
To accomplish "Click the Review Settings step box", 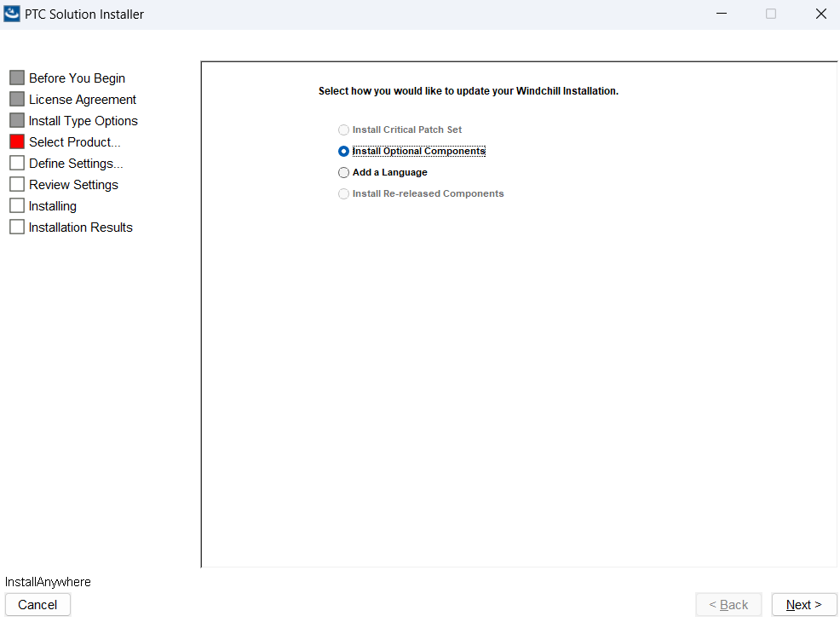I will tap(17, 184).
